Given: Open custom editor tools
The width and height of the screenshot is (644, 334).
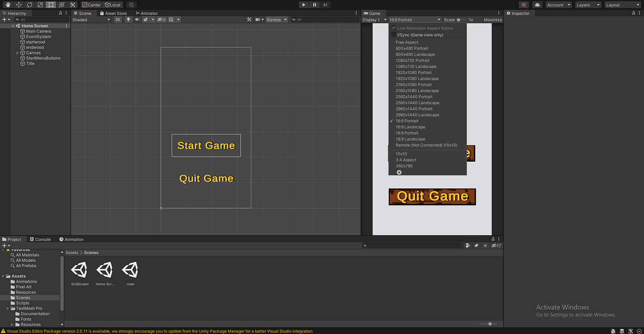Looking at the screenshot, I should [x=72, y=5].
